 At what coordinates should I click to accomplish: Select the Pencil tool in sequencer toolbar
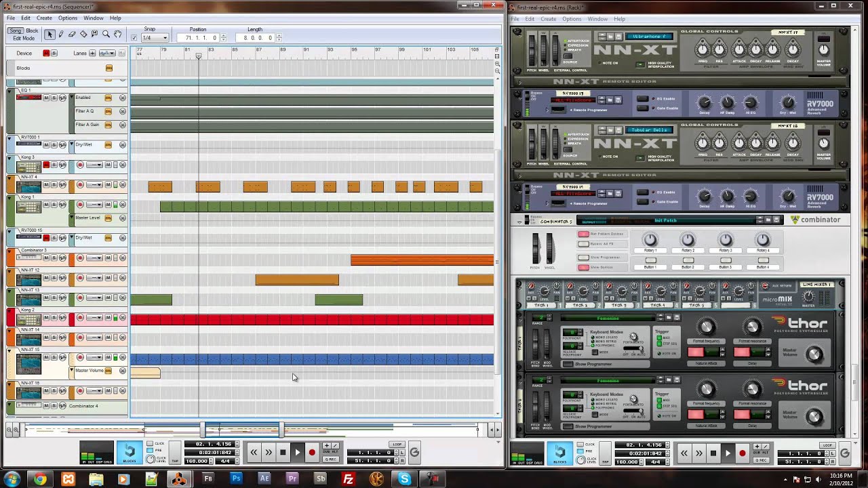click(x=61, y=34)
